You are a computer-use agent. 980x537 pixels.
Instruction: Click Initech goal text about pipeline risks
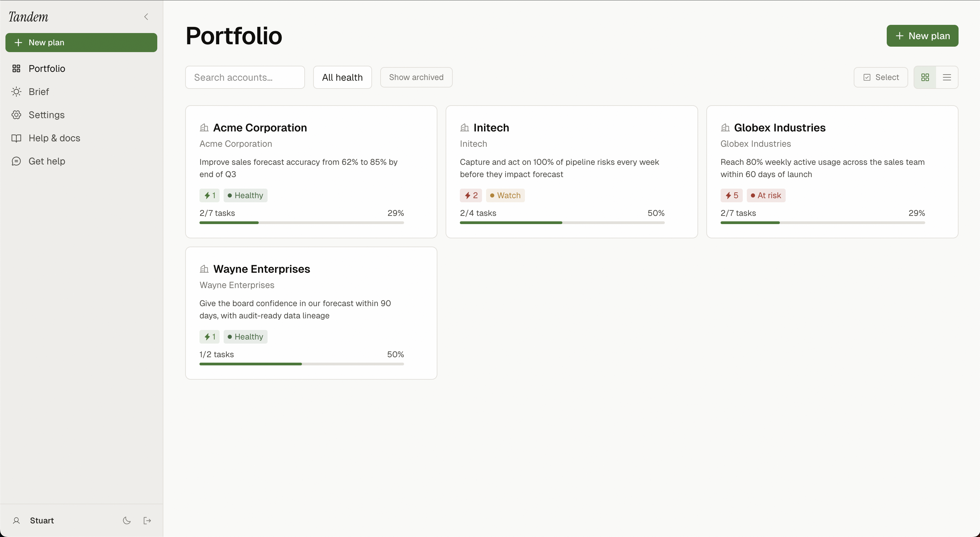(x=559, y=168)
